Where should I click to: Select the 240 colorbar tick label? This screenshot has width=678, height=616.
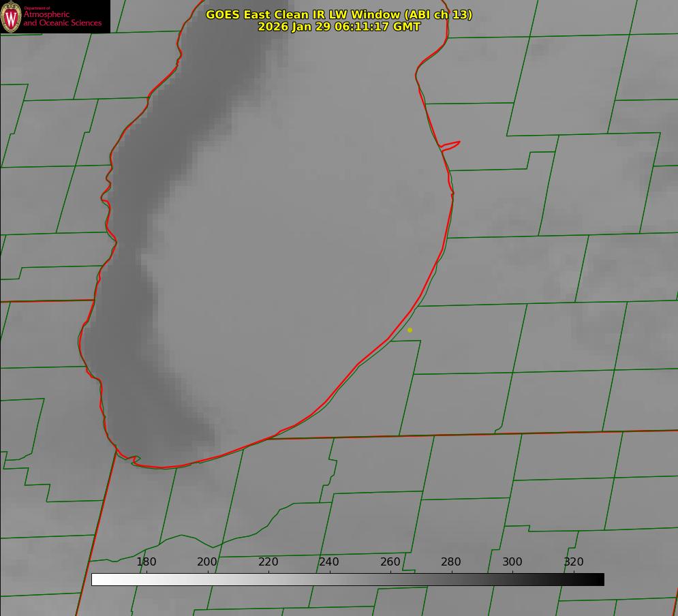[329, 562]
